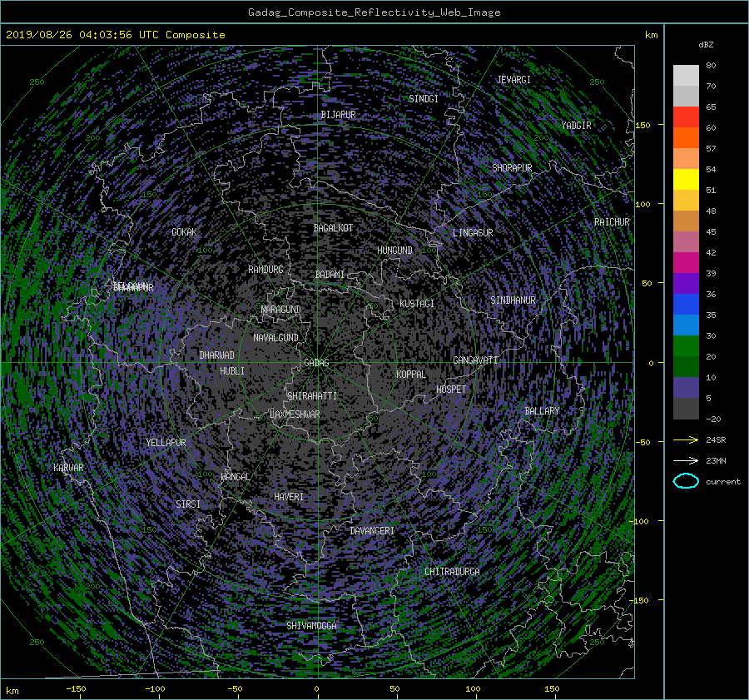Pick the dark orange 60 dBZ swatch
749x700 pixels.
click(x=686, y=137)
